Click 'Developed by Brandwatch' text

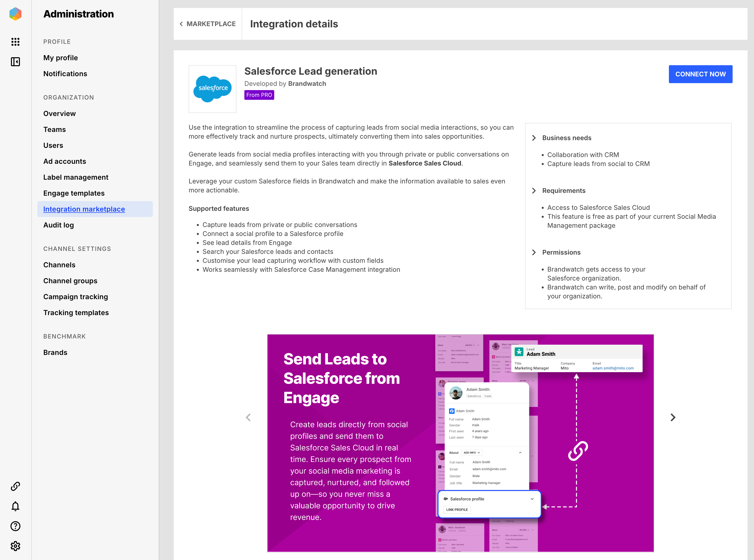(285, 84)
